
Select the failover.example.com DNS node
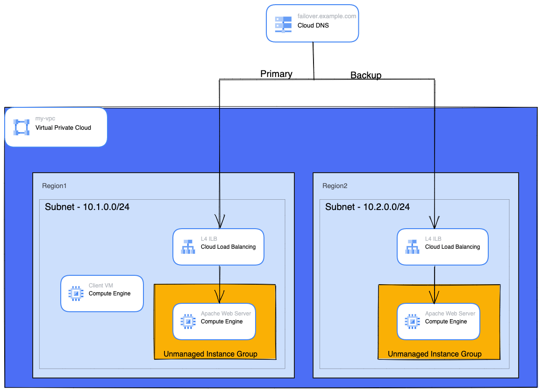312,23
